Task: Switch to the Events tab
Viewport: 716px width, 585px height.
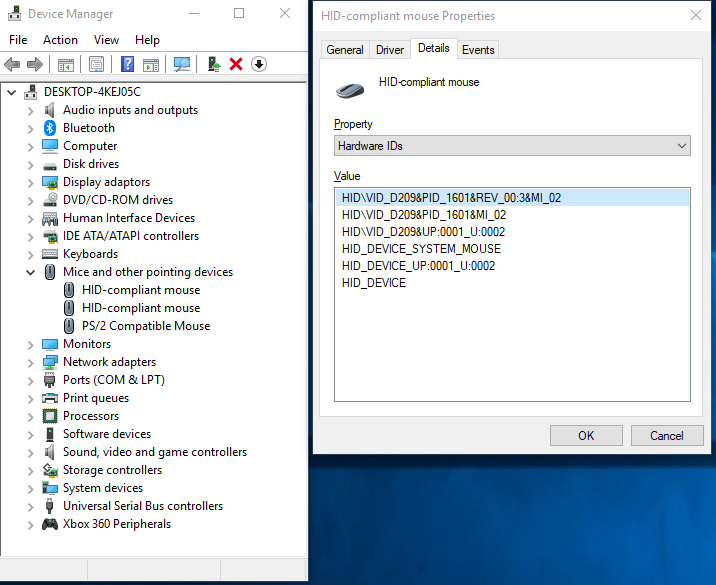Action: [478, 50]
